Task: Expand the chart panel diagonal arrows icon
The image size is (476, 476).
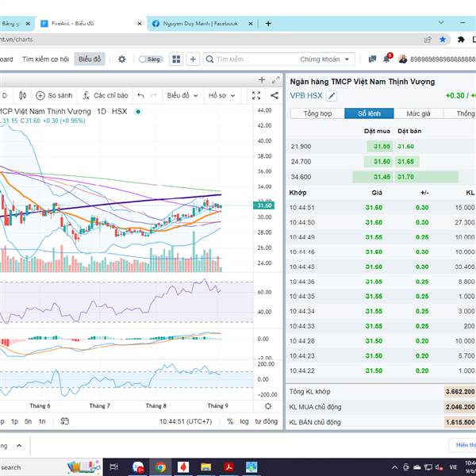Action: coord(275,80)
